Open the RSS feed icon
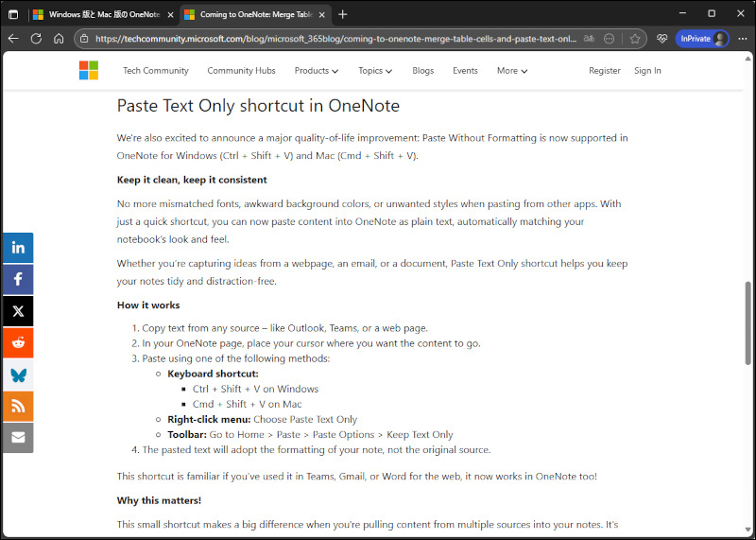The image size is (756, 540). tap(17, 406)
